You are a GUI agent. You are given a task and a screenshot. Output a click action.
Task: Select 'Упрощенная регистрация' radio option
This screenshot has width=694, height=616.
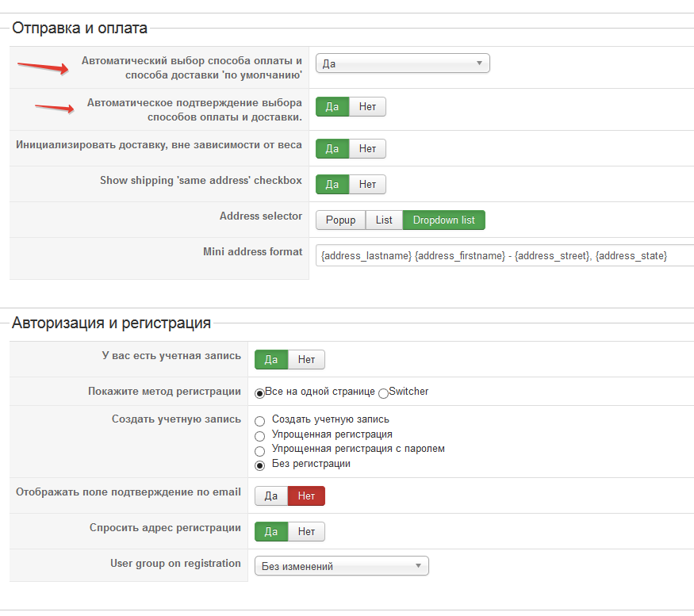point(260,435)
